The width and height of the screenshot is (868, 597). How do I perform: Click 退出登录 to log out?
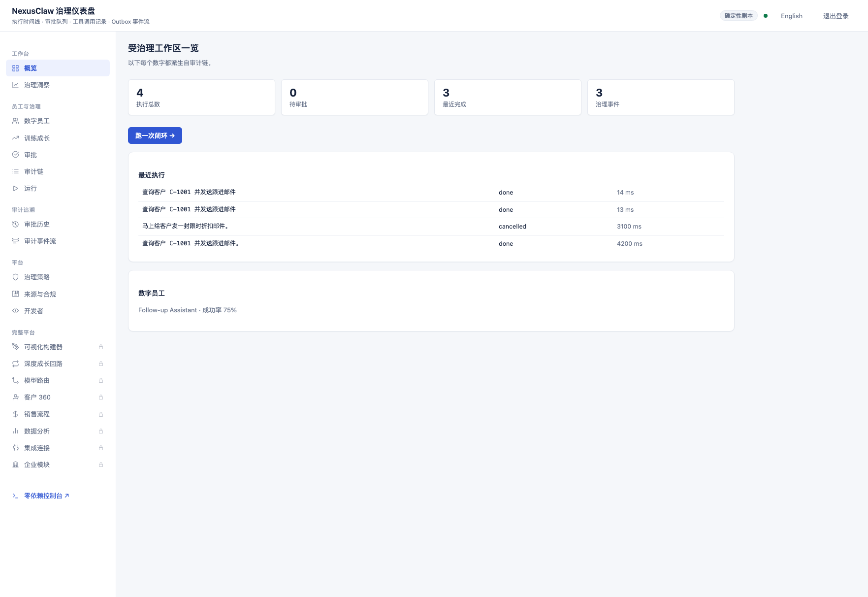pos(836,16)
